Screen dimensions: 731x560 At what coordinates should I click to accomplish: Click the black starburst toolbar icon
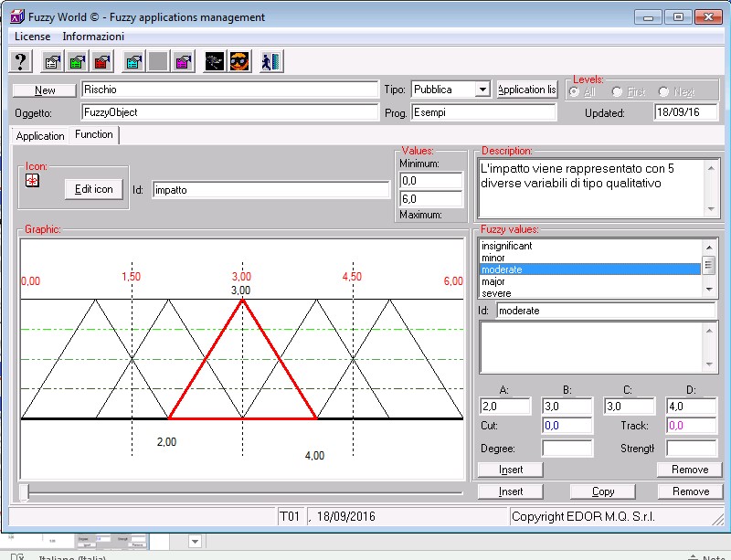(215, 61)
